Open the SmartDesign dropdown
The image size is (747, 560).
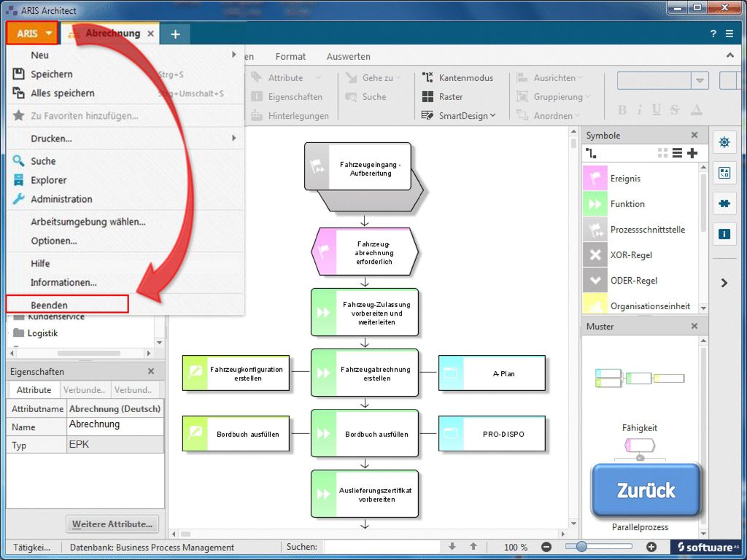[x=458, y=116]
